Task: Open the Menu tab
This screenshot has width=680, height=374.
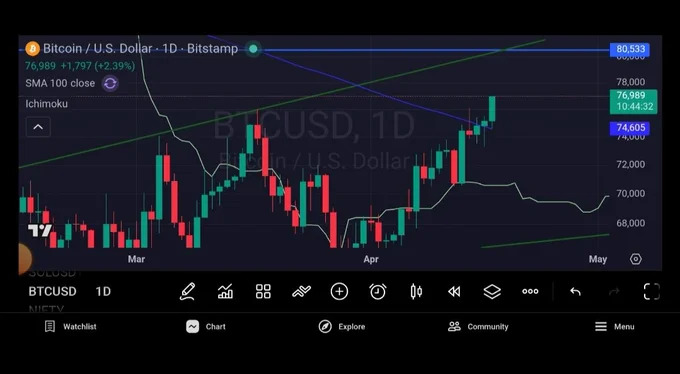Action: click(615, 327)
